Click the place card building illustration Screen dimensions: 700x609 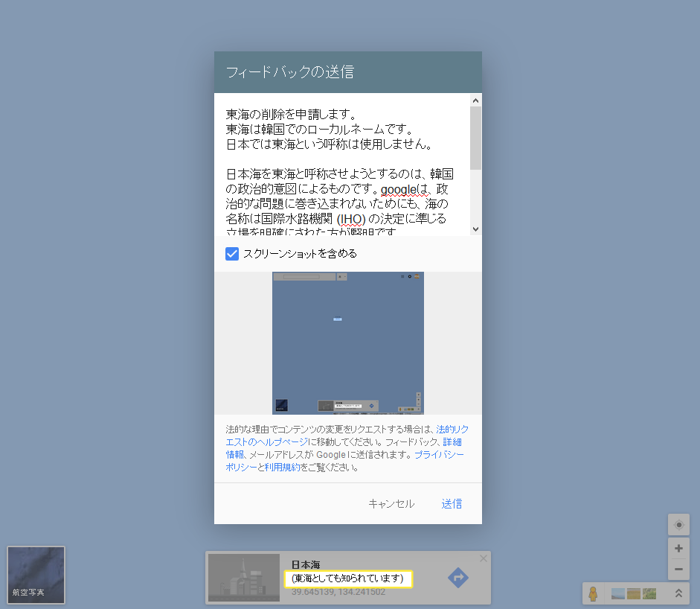point(243,578)
